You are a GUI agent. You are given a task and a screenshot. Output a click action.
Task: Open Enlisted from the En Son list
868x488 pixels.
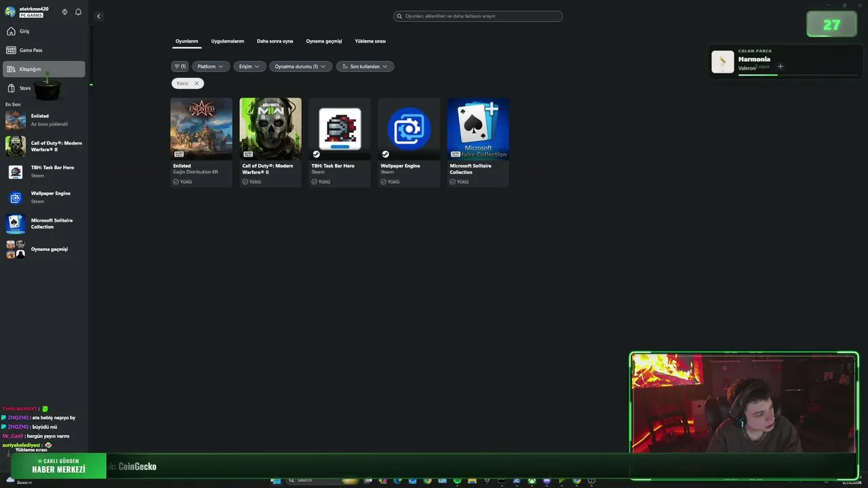click(44, 120)
